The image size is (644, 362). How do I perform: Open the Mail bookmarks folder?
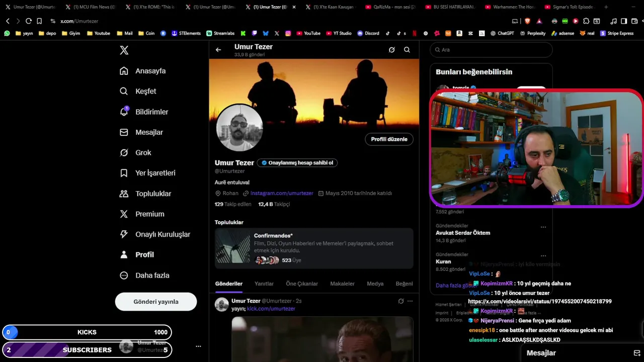pyautogui.click(x=124, y=33)
